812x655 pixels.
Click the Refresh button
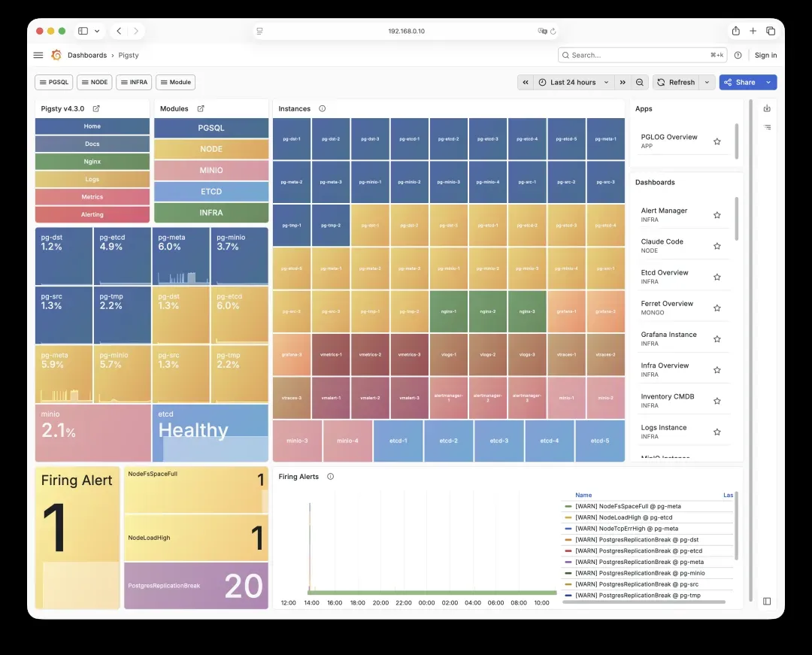(677, 82)
